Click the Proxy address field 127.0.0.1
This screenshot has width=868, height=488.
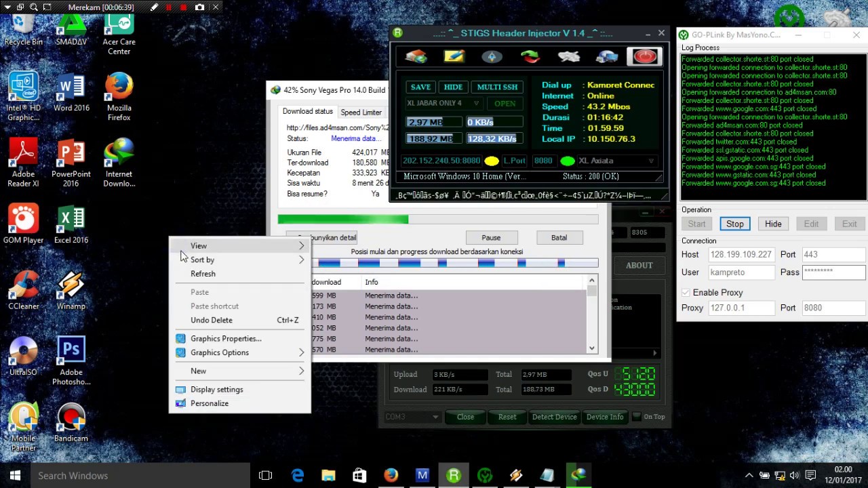click(x=741, y=308)
